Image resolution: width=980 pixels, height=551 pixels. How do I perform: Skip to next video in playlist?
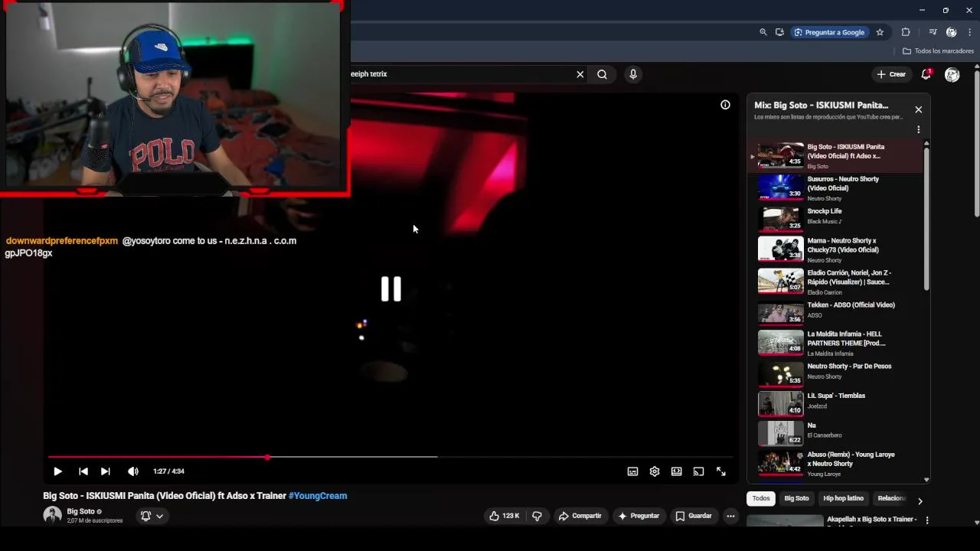(106, 471)
